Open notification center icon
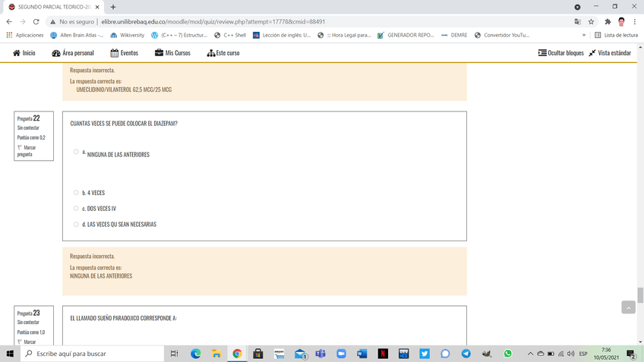The image size is (644, 362). click(631, 354)
